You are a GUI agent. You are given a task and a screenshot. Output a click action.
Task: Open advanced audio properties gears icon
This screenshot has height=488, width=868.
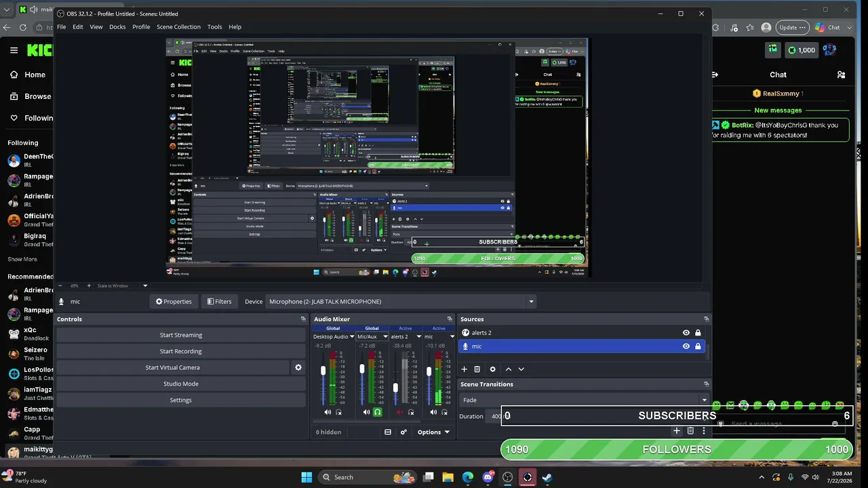coord(403,432)
